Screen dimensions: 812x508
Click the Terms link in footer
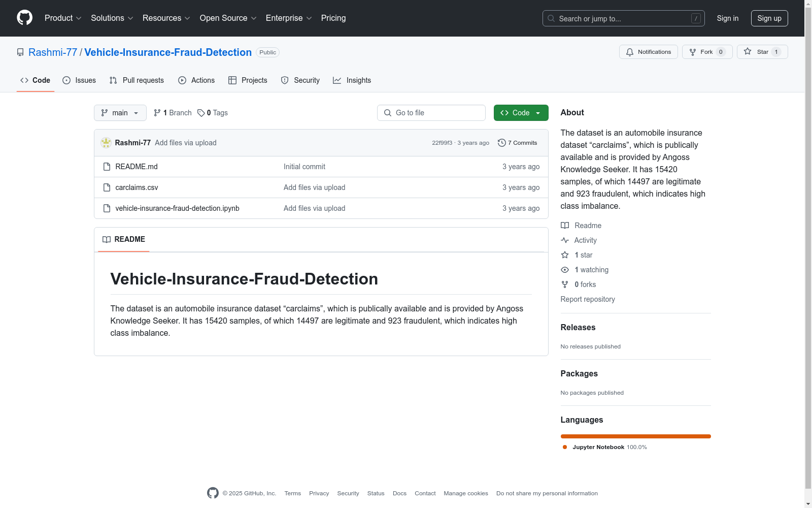click(x=293, y=493)
